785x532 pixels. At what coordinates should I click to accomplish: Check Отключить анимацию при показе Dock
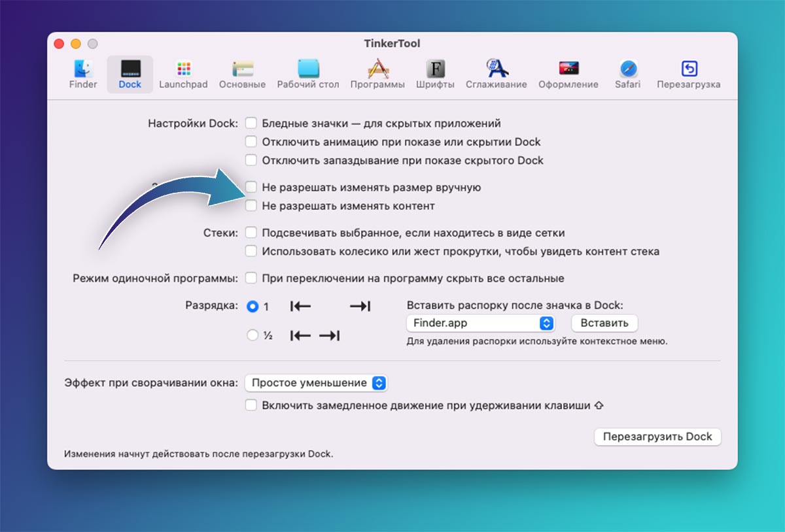[251, 141]
